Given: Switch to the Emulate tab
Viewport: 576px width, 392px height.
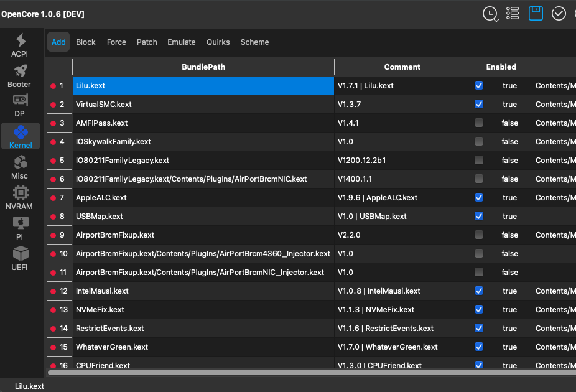Looking at the screenshot, I should click(x=182, y=42).
